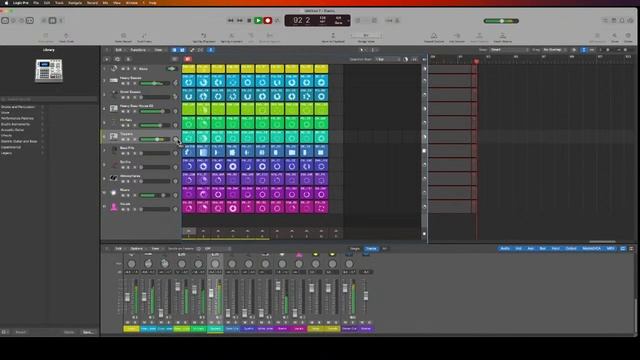Screen dimensions: 640x360
Task: Click the selected sixth track's instrument icon
Action: pyautogui.click(x=114, y=137)
